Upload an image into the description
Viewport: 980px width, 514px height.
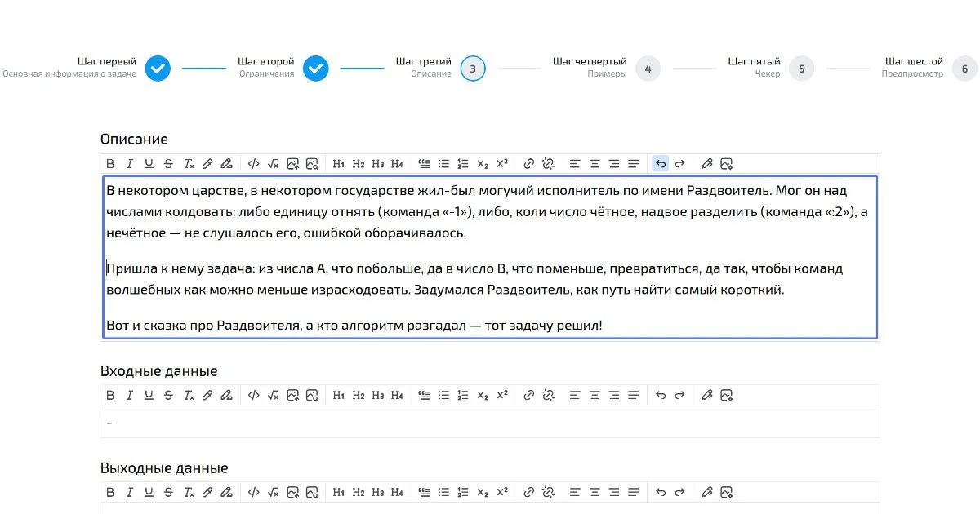coord(292,163)
